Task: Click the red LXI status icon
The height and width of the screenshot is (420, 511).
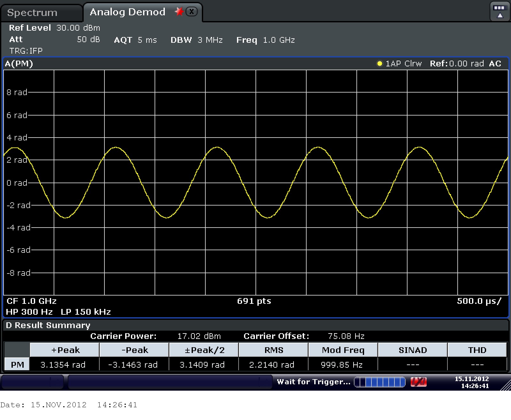Action: [418, 382]
